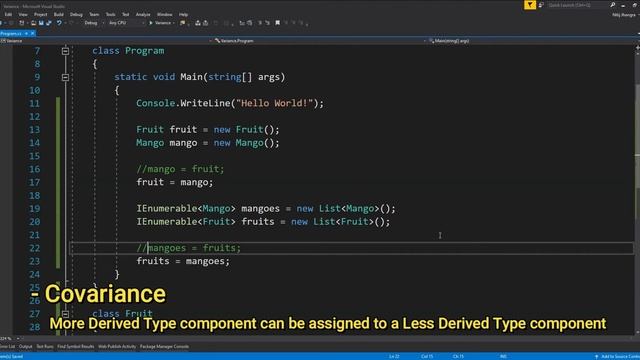Open the Help menu
Screen dimensions: 640x360
click(183, 14)
